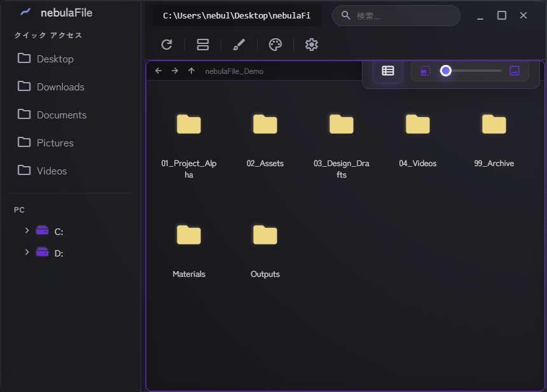The height and width of the screenshot is (392, 547).
Task: Expand the D: drive tree
Action: (x=27, y=252)
